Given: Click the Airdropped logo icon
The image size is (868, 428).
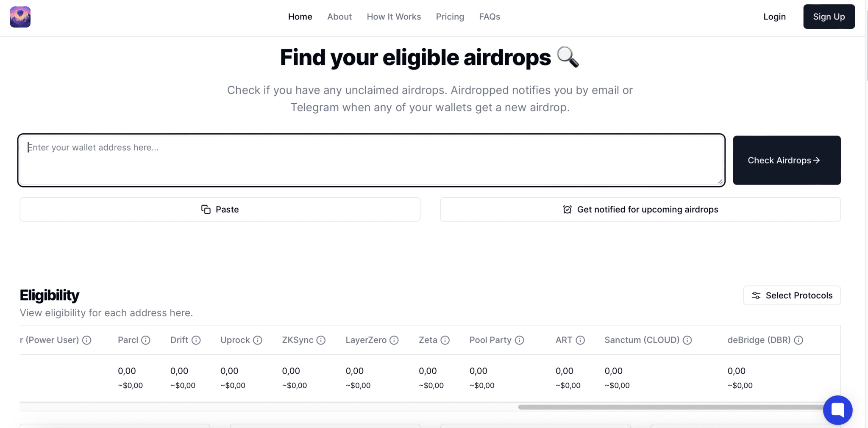Looking at the screenshot, I should click(x=19, y=17).
